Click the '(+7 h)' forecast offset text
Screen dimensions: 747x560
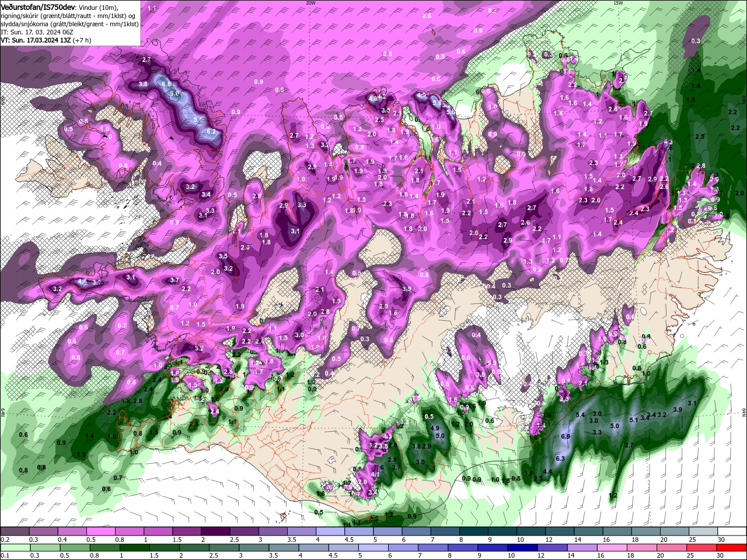click(82, 40)
